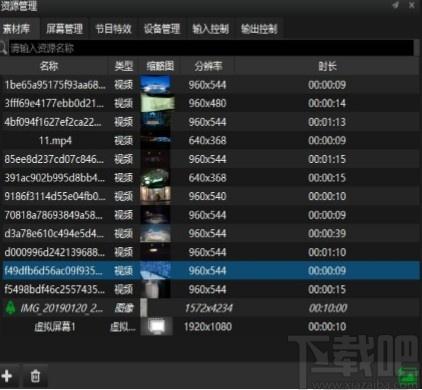Click the highlighted f49dfb6d56ac09f935... row name

[53, 271]
